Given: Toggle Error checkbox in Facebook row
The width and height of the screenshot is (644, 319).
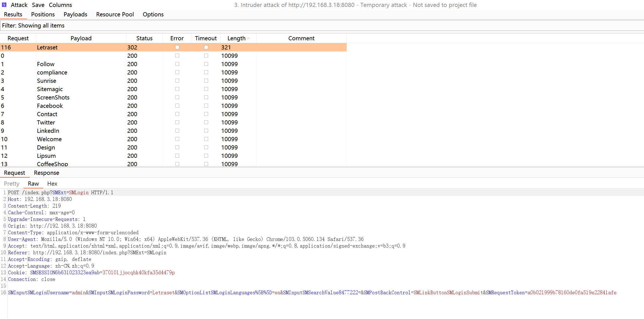Looking at the screenshot, I should pyautogui.click(x=177, y=106).
